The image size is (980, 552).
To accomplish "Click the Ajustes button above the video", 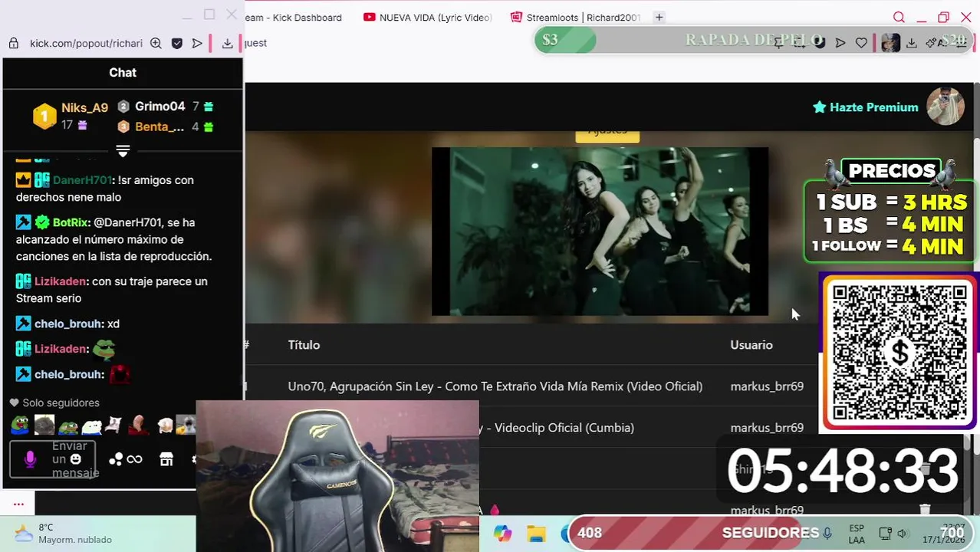I will [x=607, y=135].
